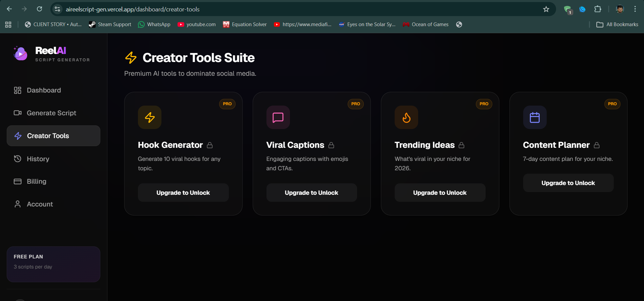Click the Content Planner title
Screen dimensions: 644x301
pyautogui.click(x=556, y=145)
